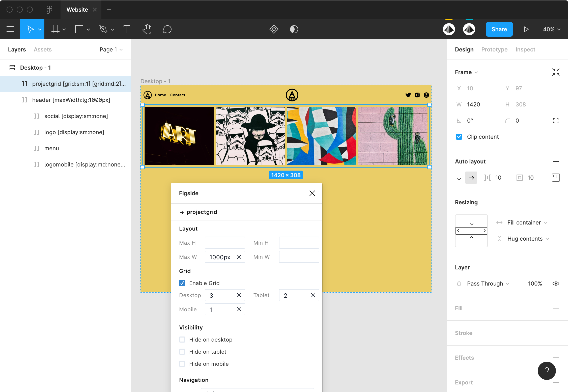Toggle layer visibility eye icon
Viewport: 568px width, 392px height.
(x=556, y=284)
